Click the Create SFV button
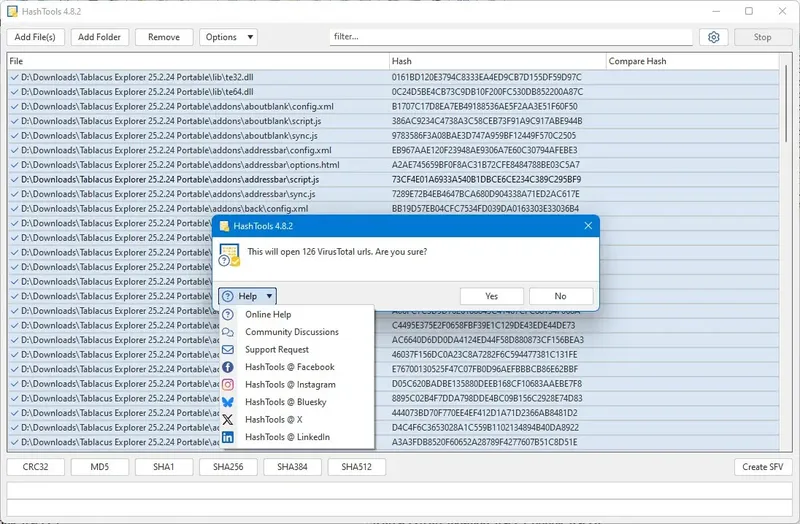 coord(763,467)
